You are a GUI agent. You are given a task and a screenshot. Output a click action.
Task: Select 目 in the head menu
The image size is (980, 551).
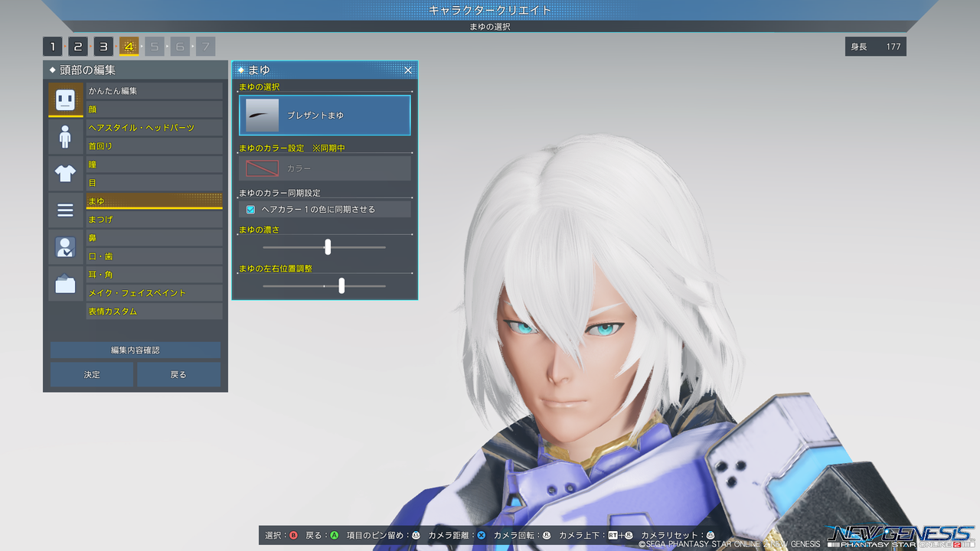[154, 183]
